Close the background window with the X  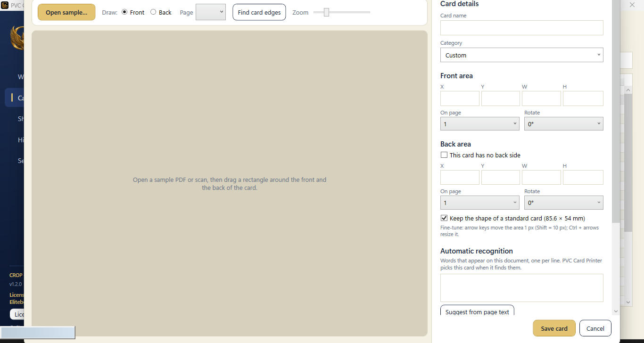(632, 5)
